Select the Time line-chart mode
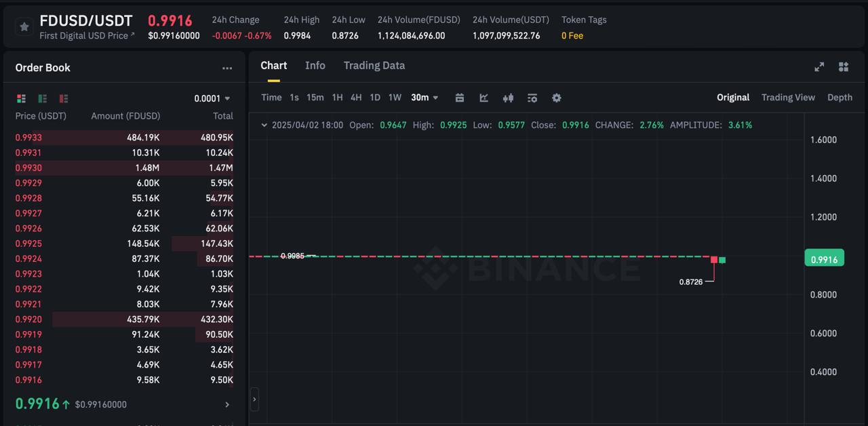 (271, 97)
